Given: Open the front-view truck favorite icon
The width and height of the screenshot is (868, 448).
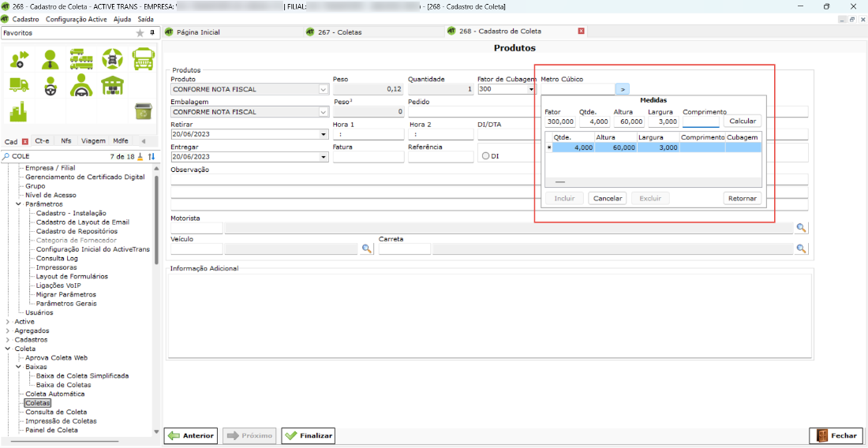Looking at the screenshot, I should pos(143,58).
